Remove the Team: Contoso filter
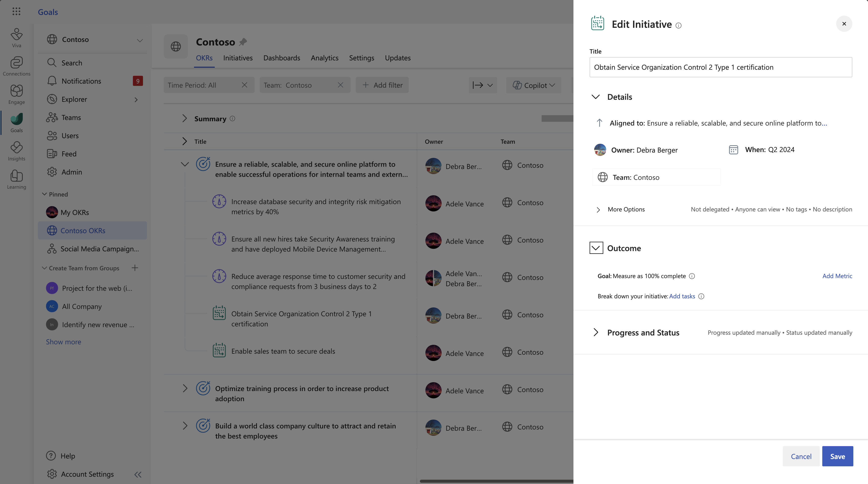 coord(340,85)
